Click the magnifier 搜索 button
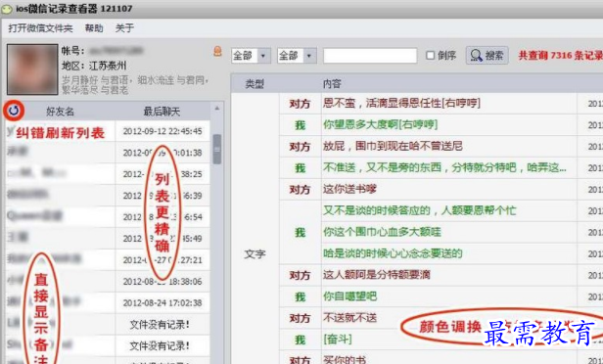The width and height of the screenshot is (603, 364). click(x=487, y=56)
